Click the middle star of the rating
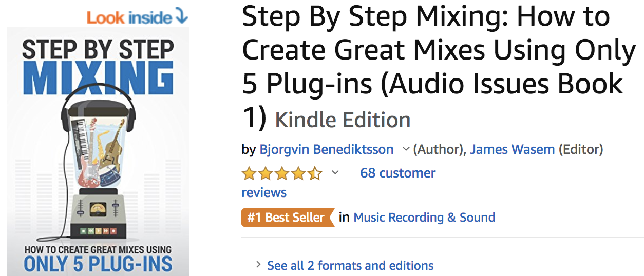Viewport: 644px width, 276px height. click(282, 173)
